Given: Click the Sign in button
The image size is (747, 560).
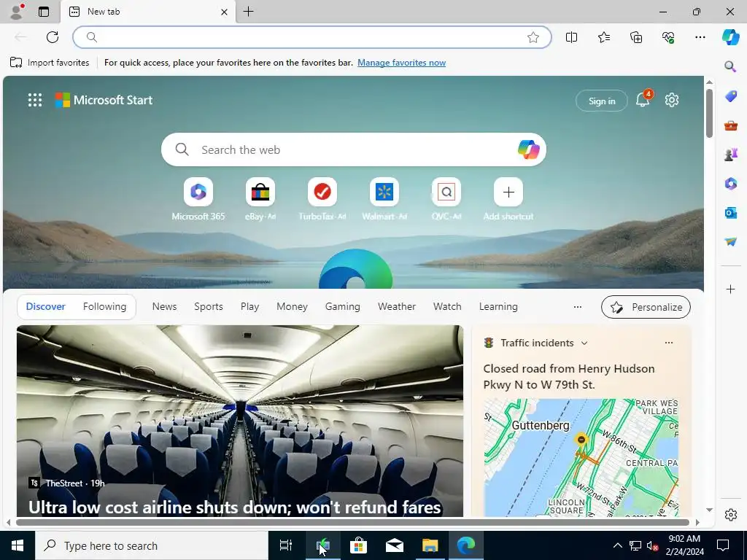Looking at the screenshot, I should 602,101.
